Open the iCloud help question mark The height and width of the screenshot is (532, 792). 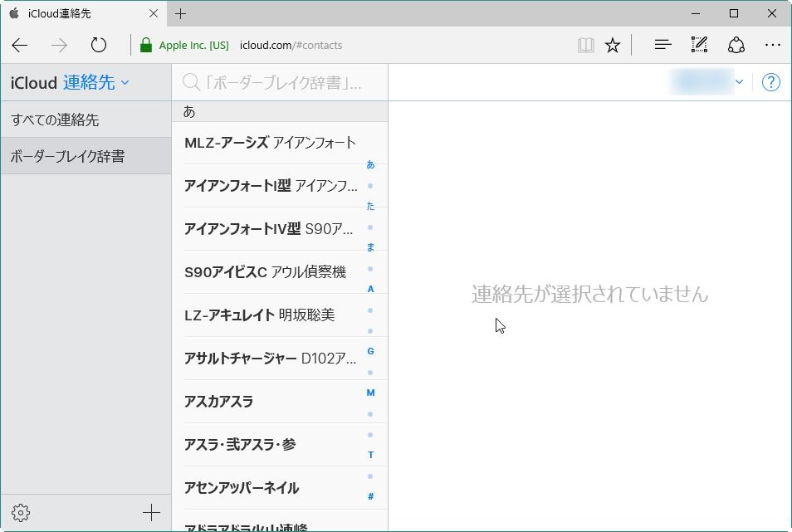pos(770,82)
